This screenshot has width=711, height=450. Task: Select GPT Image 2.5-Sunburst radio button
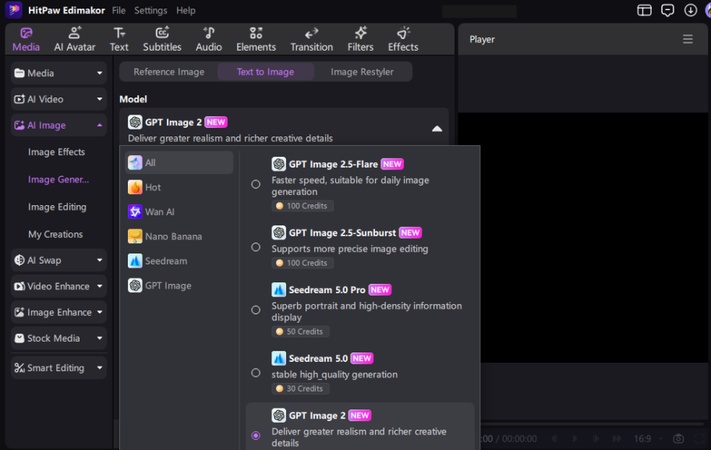256,247
